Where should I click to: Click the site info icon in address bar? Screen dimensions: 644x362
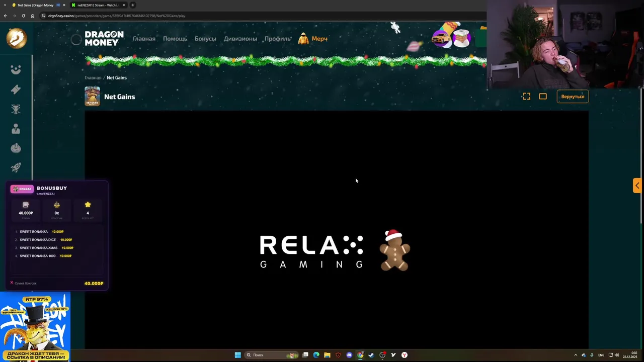(x=43, y=16)
